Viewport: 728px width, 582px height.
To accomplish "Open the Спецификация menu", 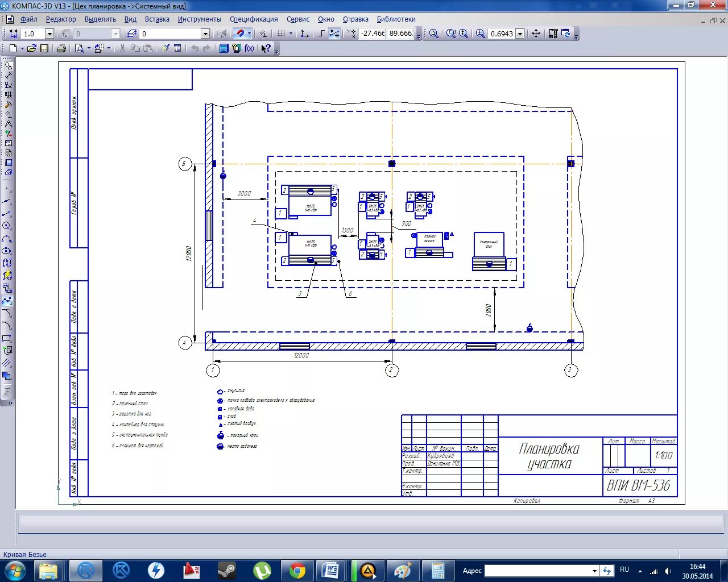I will 254,19.
